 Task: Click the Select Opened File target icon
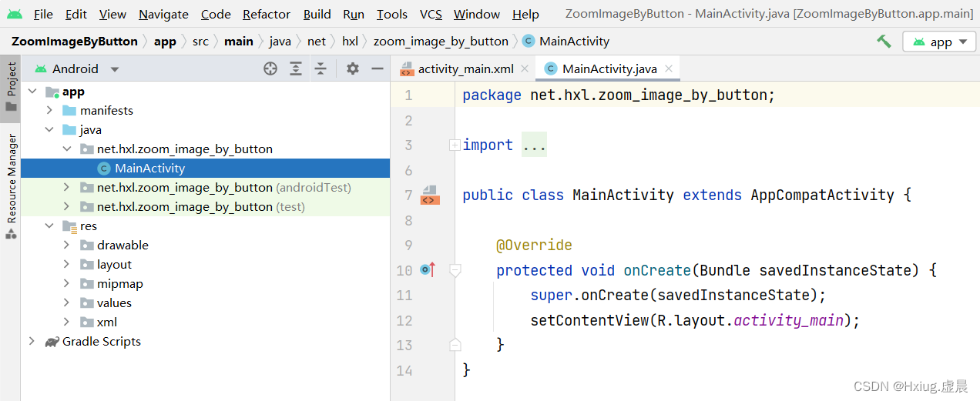pyautogui.click(x=270, y=69)
